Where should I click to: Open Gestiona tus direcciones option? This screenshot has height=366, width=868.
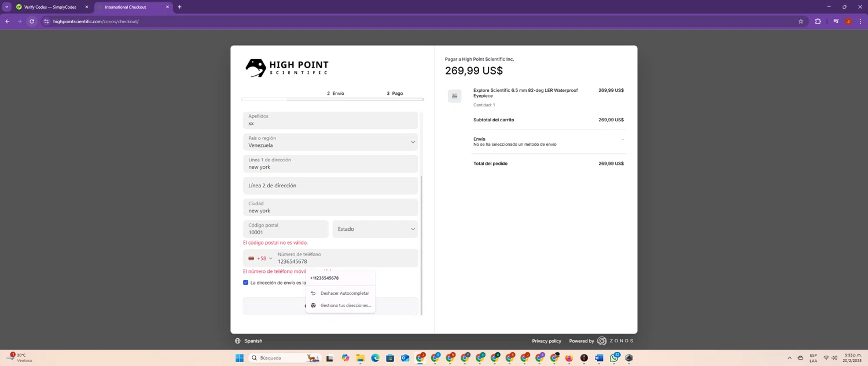340,305
